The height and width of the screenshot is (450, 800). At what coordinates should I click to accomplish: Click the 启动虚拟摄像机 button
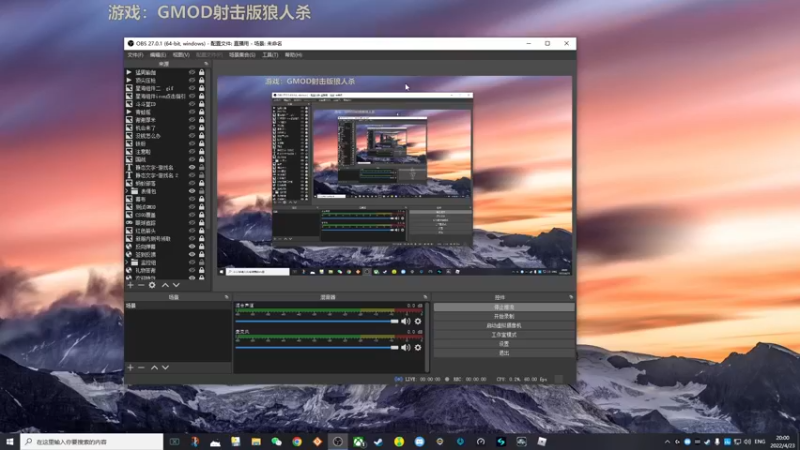click(504, 326)
